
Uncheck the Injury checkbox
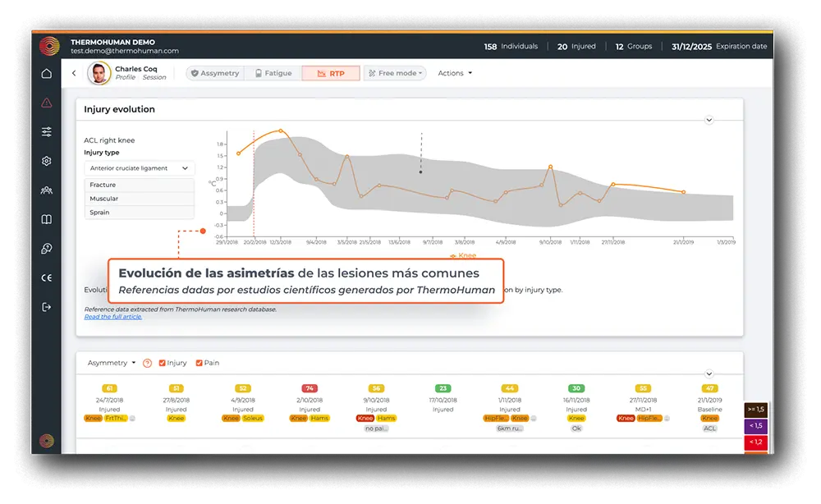tap(163, 363)
